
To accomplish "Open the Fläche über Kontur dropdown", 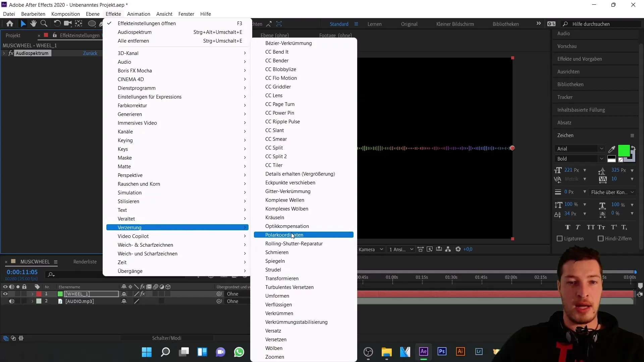I will 612,192.
